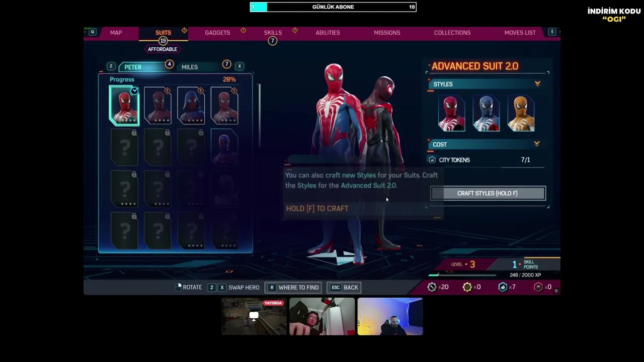Open the MAP tab
Image resolution: width=644 pixels, height=362 pixels.
point(116,33)
